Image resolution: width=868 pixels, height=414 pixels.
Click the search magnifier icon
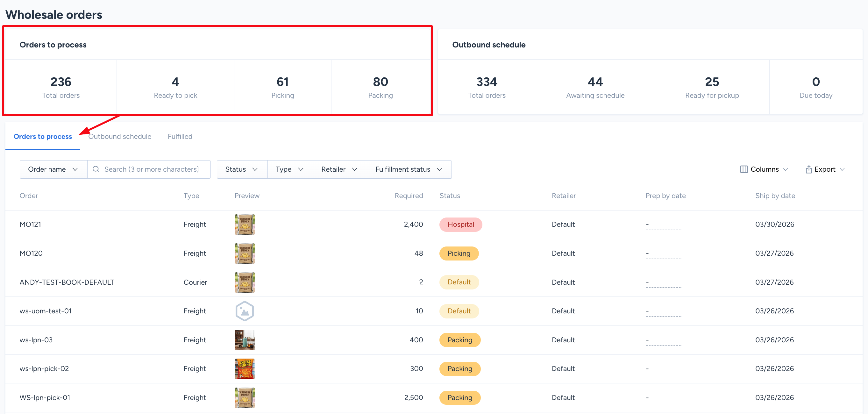(96, 169)
